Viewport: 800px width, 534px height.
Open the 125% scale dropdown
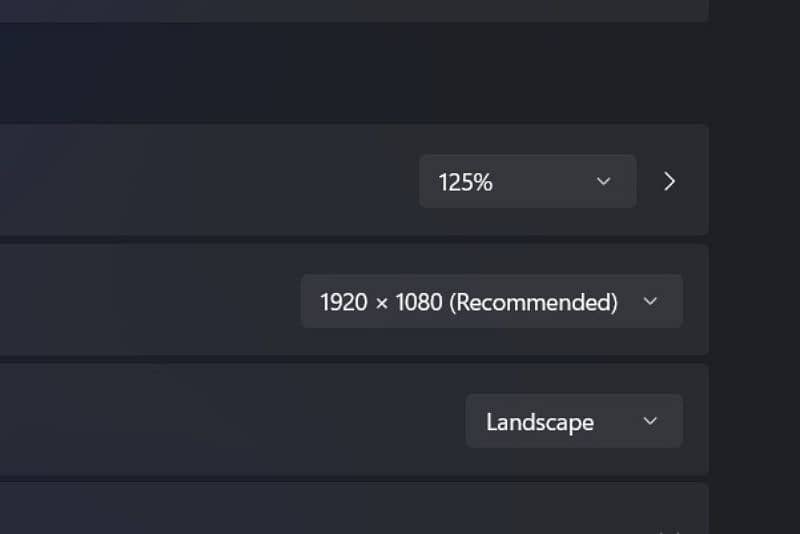(x=527, y=181)
